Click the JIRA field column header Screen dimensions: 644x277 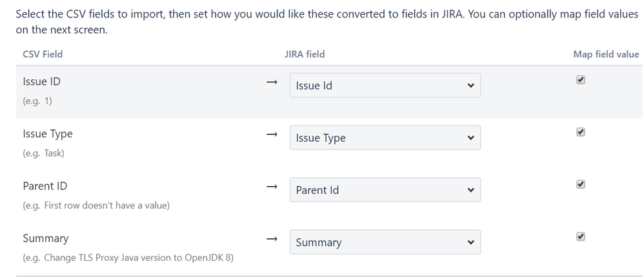coord(305,54)
